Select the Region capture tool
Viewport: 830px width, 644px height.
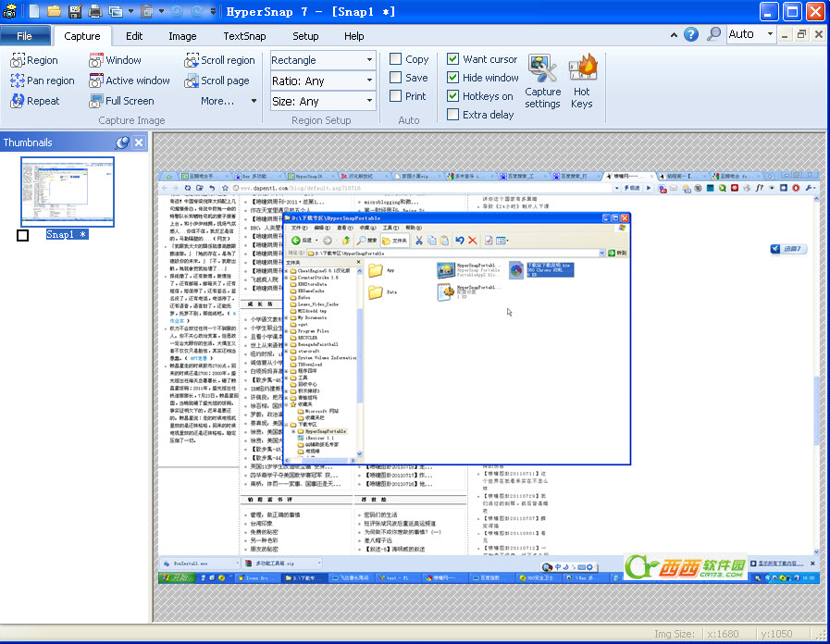click(x=34, y=60)
